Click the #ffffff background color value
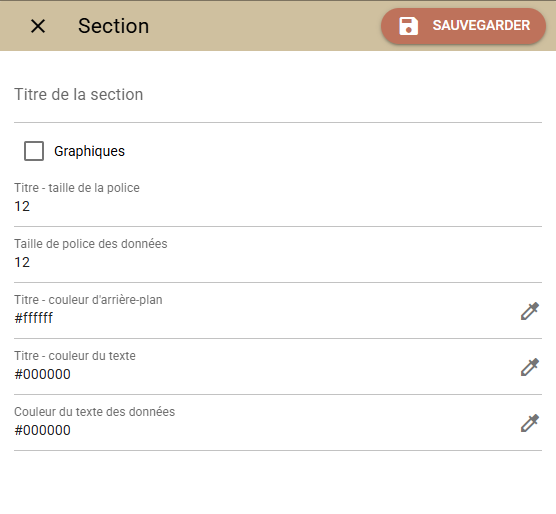 click(33, 318)
